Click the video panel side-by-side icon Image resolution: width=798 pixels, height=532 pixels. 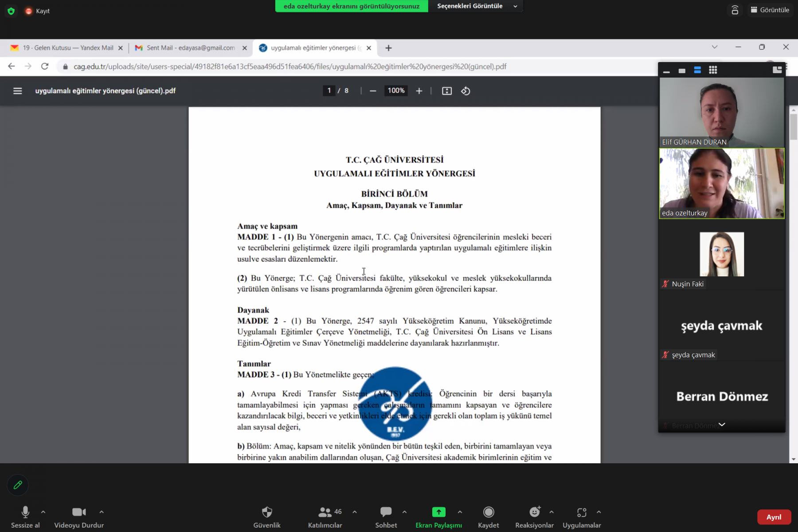777,70
